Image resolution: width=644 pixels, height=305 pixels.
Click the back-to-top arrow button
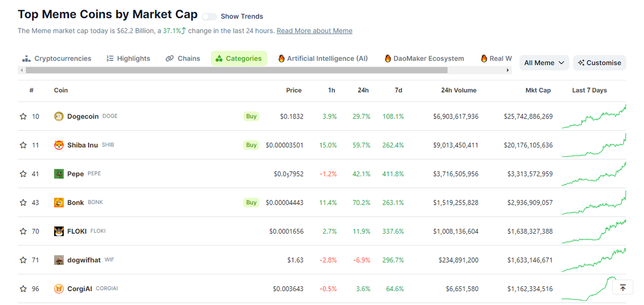coord(623,288)
